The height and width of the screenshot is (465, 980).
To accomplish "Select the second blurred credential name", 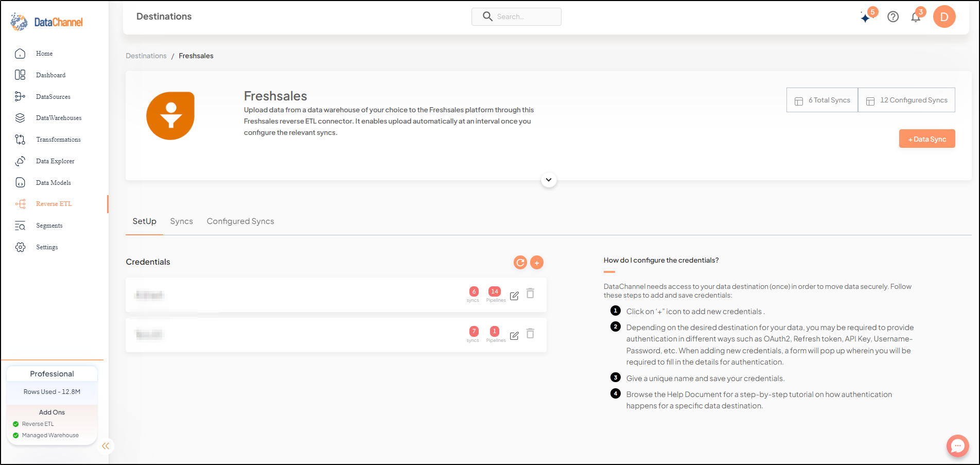I will click(x=149, y=335).
